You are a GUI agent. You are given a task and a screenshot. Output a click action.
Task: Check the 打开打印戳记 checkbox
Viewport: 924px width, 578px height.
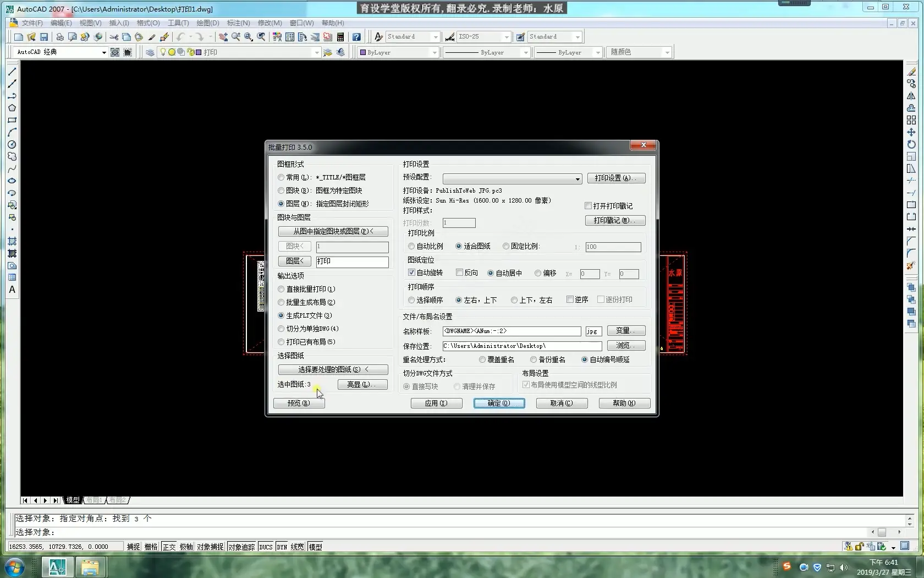(588, 205)
